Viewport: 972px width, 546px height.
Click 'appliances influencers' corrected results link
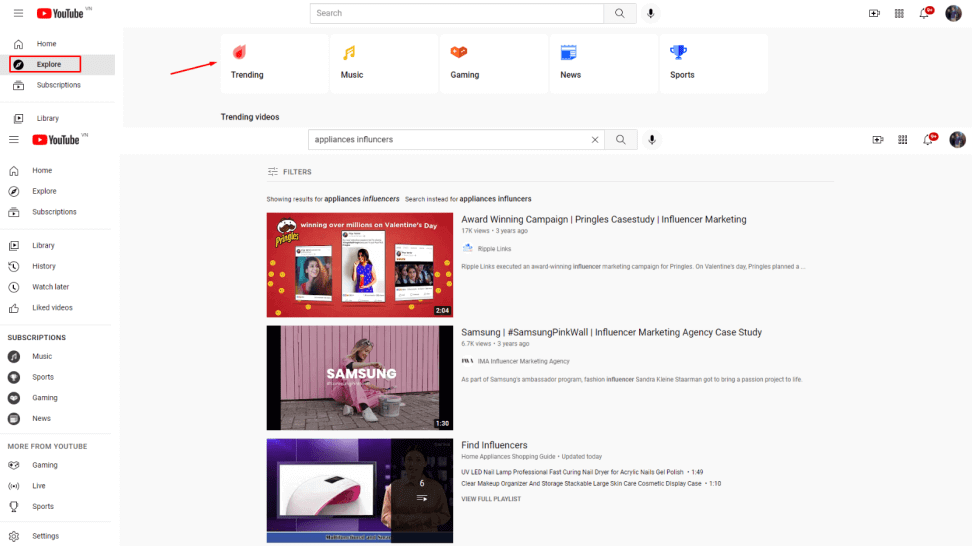click(361, 199)
